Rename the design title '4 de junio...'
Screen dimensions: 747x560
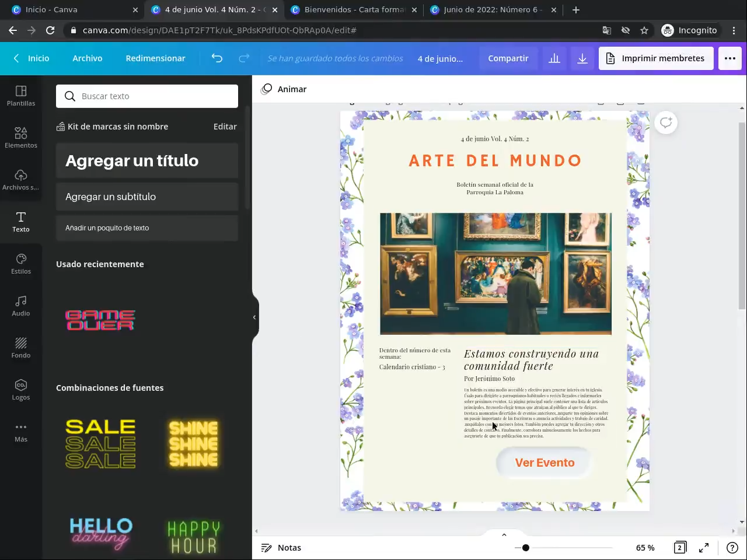click(440, 58)
